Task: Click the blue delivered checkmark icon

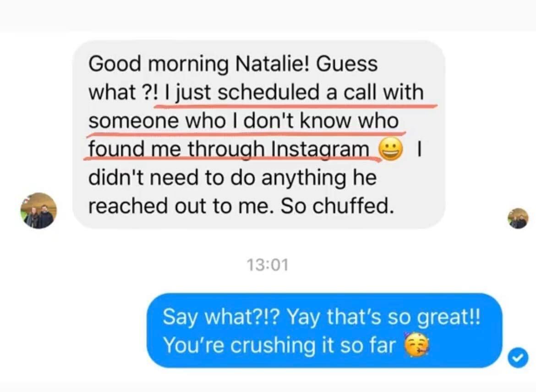Action: [518, 358]
